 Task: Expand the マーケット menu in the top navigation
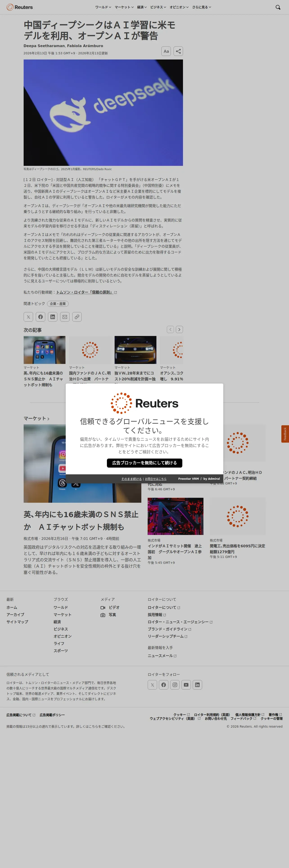click(124, 7)
